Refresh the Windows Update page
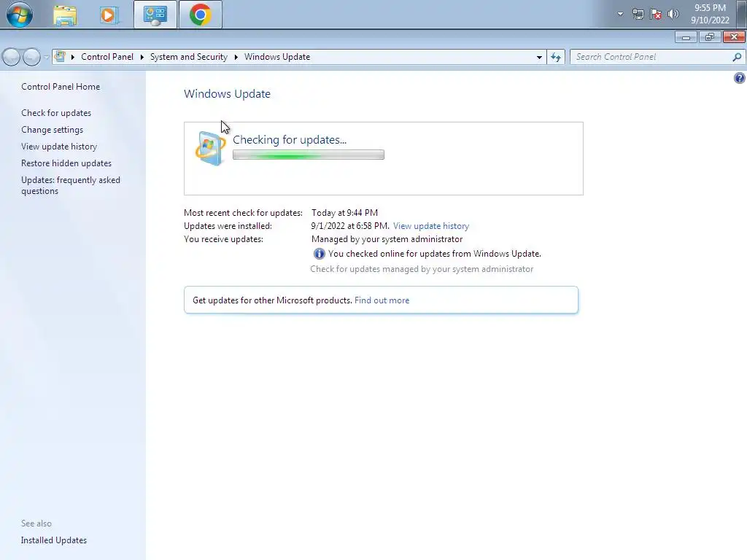 tap(556, 57)
